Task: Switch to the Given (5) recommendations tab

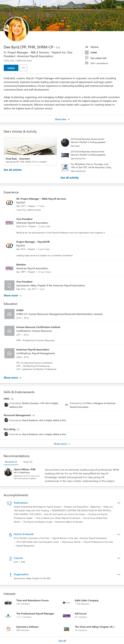Action: (x=28, y=462)
